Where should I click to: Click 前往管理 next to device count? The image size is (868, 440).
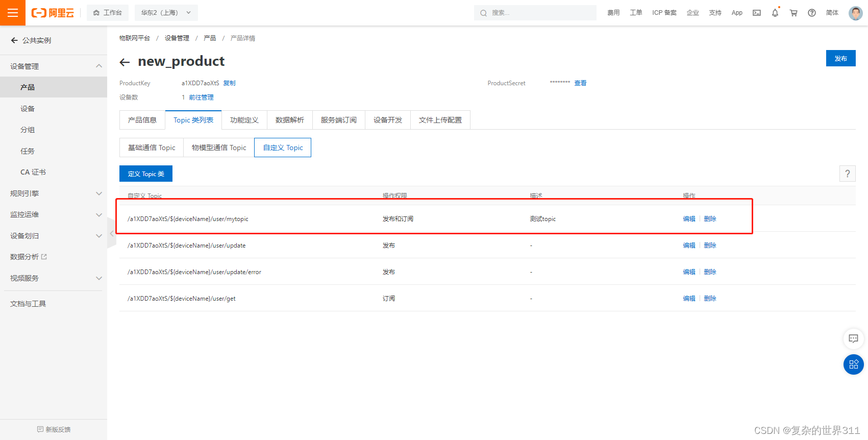(202, 97)
